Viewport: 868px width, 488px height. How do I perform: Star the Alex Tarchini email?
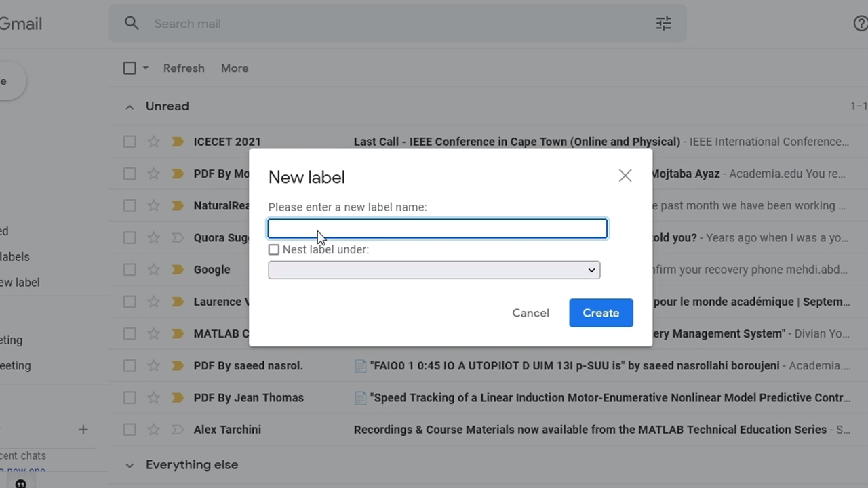tap(154, 430)
